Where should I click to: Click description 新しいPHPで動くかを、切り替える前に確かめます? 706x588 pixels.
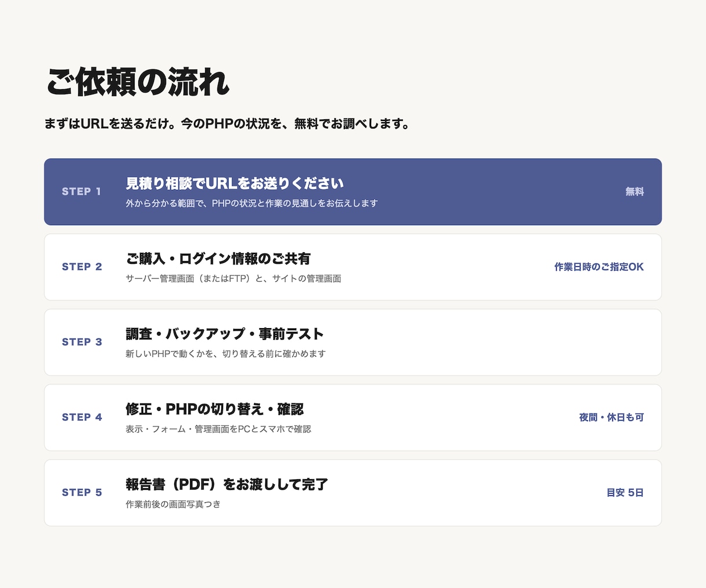coord(226,354)
